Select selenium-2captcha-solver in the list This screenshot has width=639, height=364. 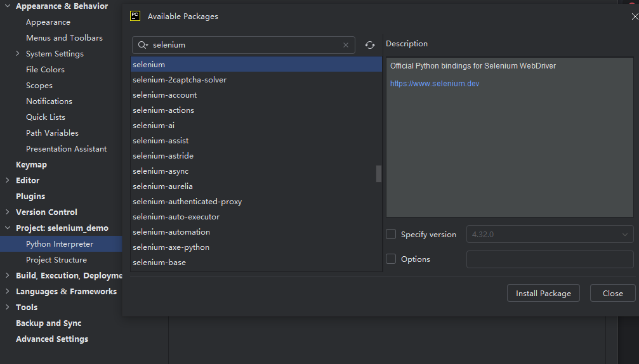[x=256, y=80]
